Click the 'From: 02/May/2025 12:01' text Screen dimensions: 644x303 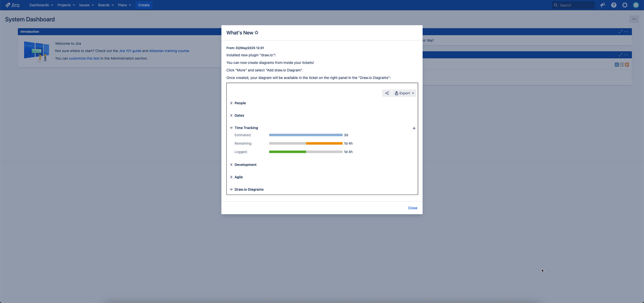(245, 48)
